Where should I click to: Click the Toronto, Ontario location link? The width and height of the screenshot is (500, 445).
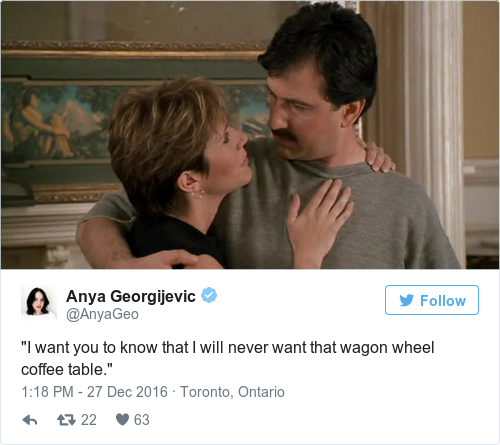232,392
